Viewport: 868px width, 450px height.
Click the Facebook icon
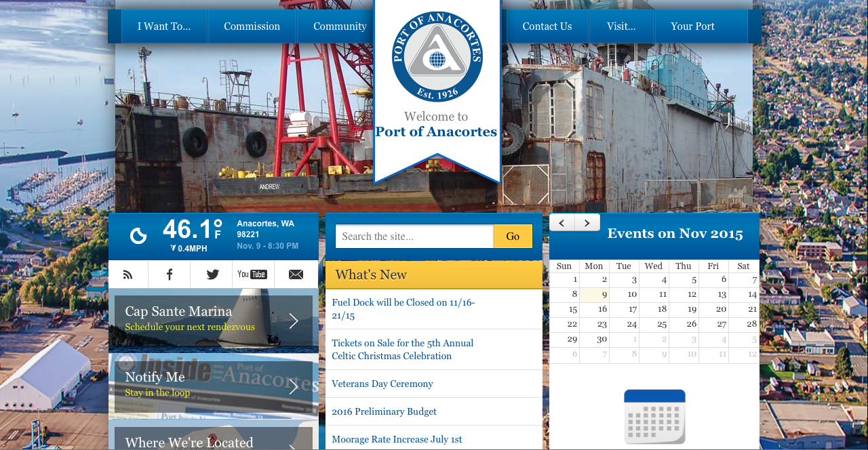click(169, 274)
